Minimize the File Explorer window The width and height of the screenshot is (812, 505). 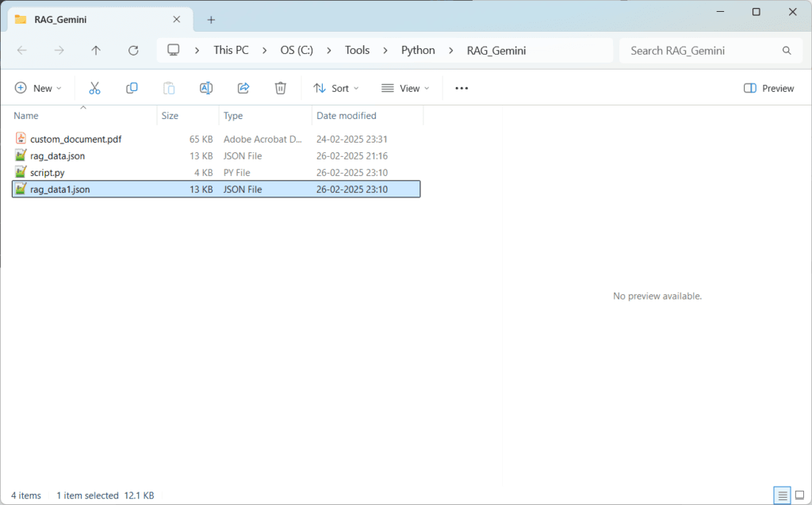pos(720,12)
